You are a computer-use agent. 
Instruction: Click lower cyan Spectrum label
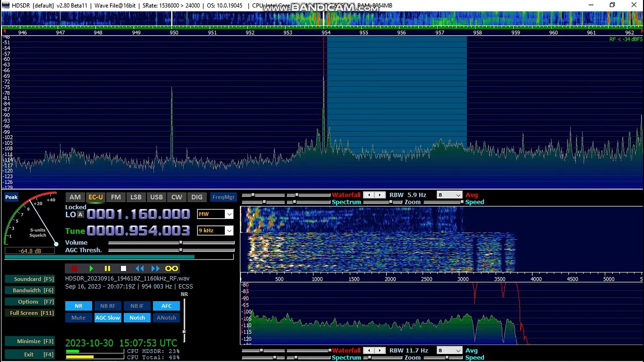pos(346,357)
